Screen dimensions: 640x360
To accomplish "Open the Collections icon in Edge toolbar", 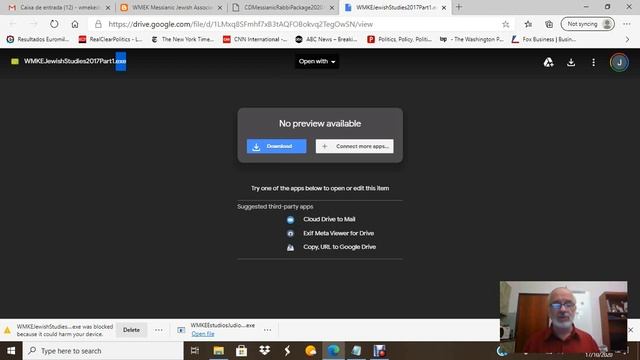I will 549,24.
